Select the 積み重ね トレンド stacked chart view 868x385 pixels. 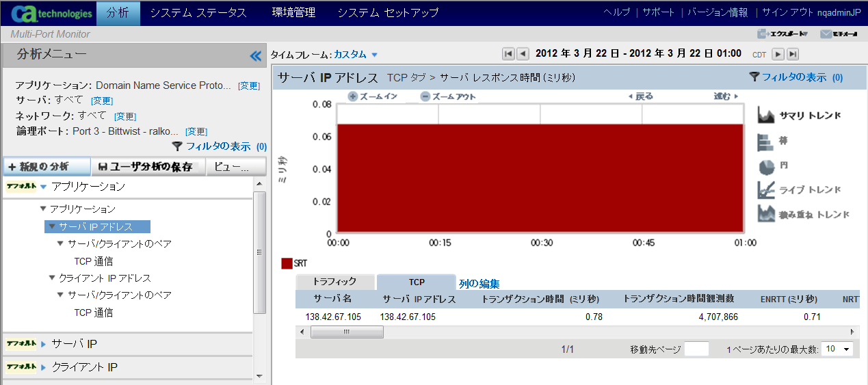(x=804, y=214)
